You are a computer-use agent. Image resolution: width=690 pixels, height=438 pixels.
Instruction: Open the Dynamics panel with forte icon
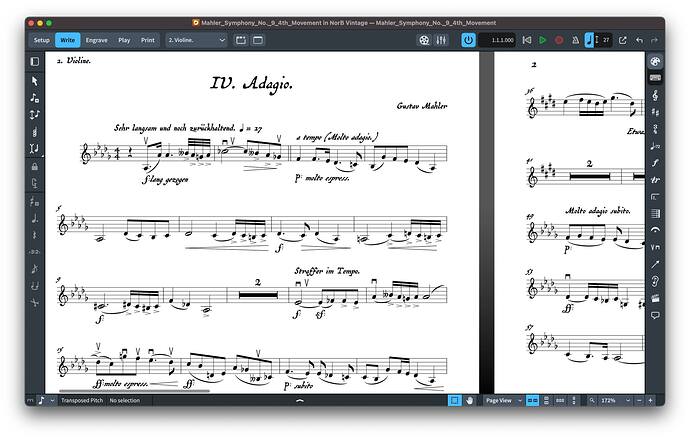[x=655, y=163]
